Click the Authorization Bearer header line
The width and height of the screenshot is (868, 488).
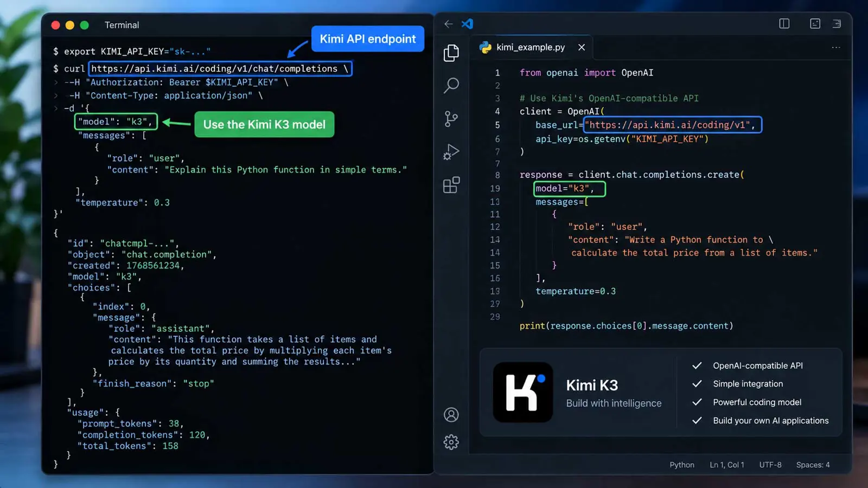tap(176, 82)
